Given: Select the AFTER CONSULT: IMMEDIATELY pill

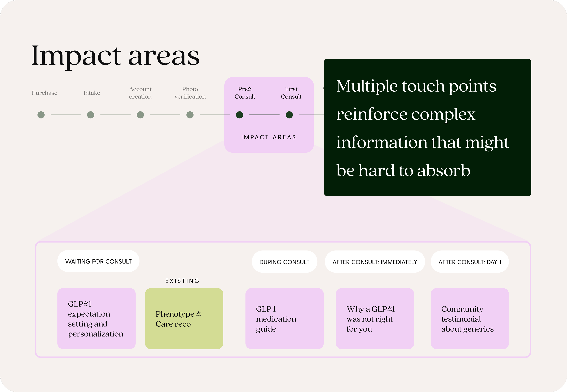Looking at the screenshot, I should (375, 262).
